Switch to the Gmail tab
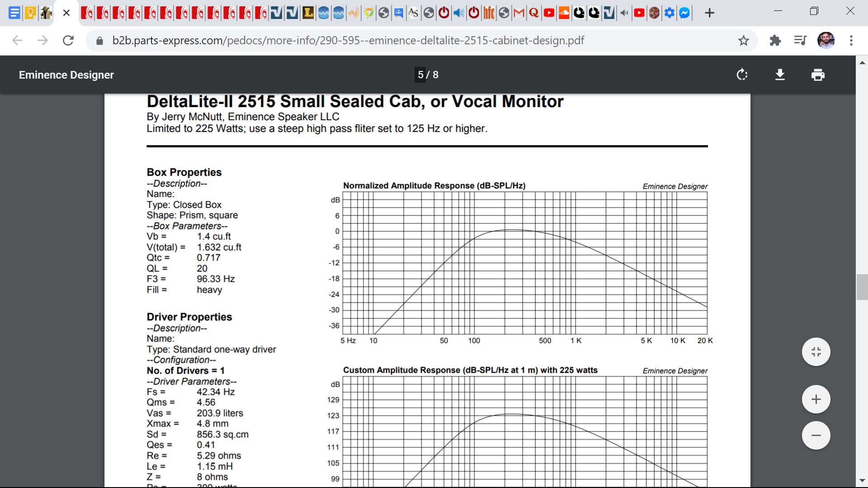This screenshot has width=868, height=488. (x=519, y=13)
